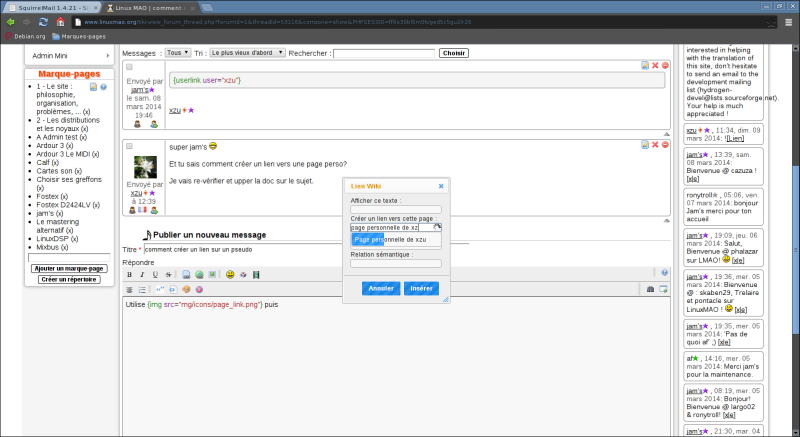Click Créer un répertoire button
The width and height of the screenshot is (800, 437).
[69, 279]
